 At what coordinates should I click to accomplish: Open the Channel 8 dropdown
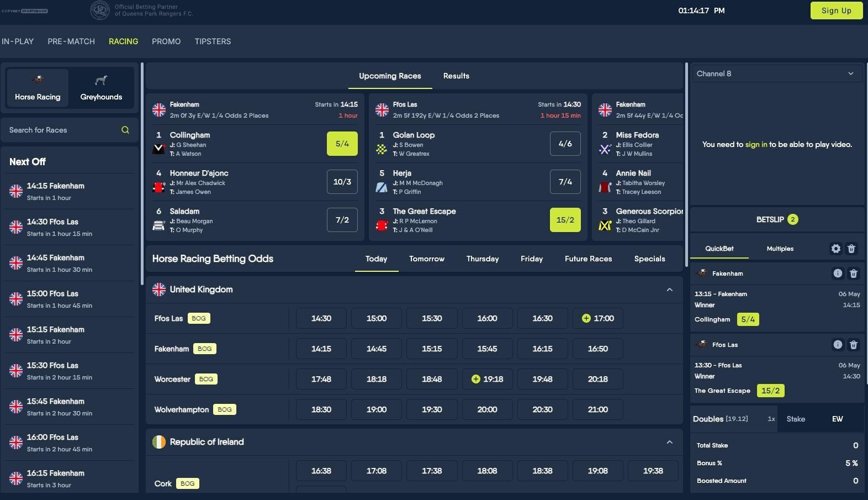click(x=777, y=73)
